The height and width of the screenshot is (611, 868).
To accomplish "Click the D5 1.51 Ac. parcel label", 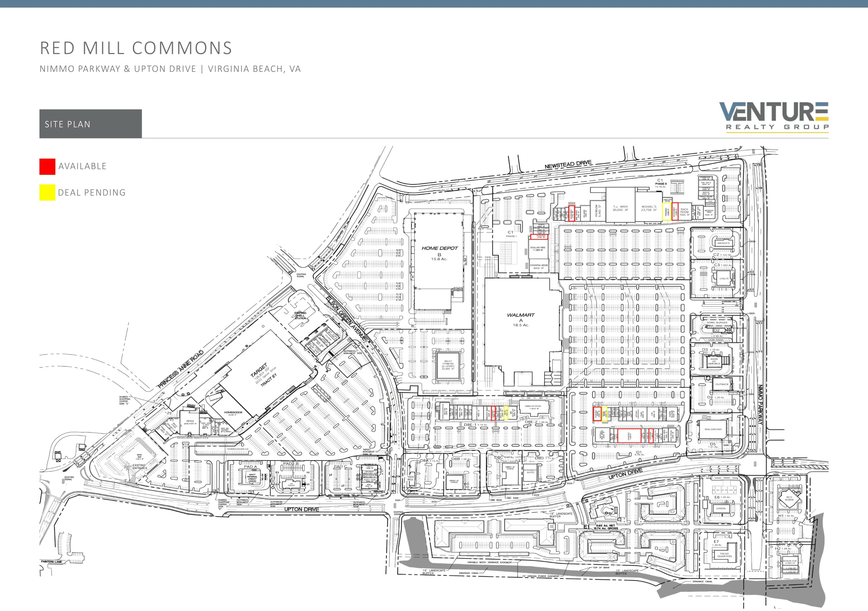I will point(713,445).
